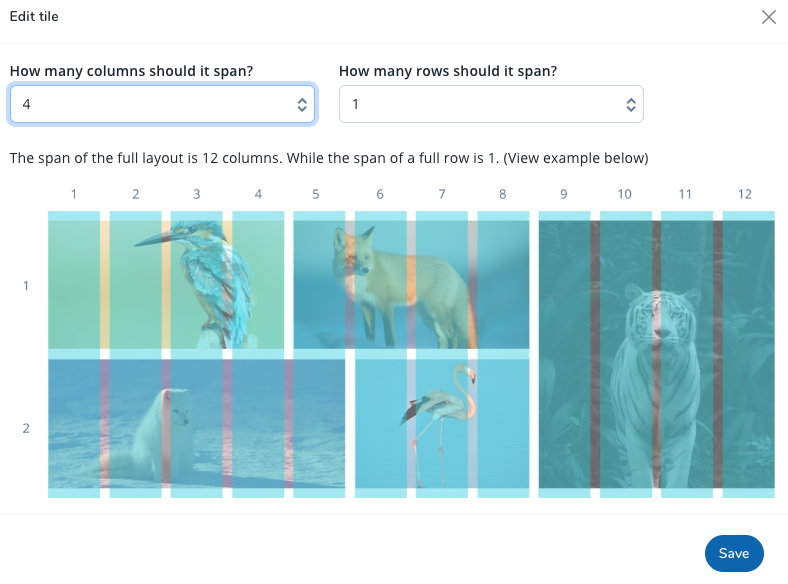This screenshot has height=584, width=788.
Task: Click the rows selector arrow icon
Action: click(630, 104)
